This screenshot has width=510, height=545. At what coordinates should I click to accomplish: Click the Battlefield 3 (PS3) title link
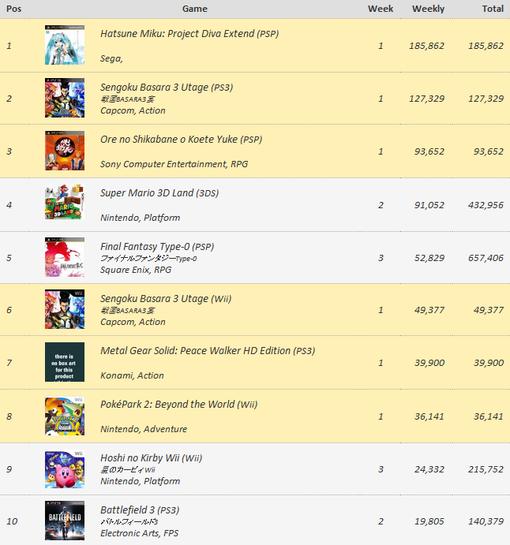pos(140,510)
